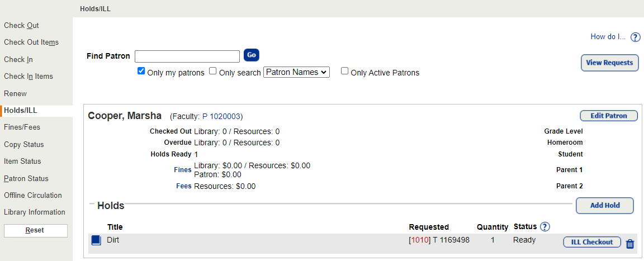Click the Add Hold button
Viewport: 644px width, 261px height.
pos(605,206)
